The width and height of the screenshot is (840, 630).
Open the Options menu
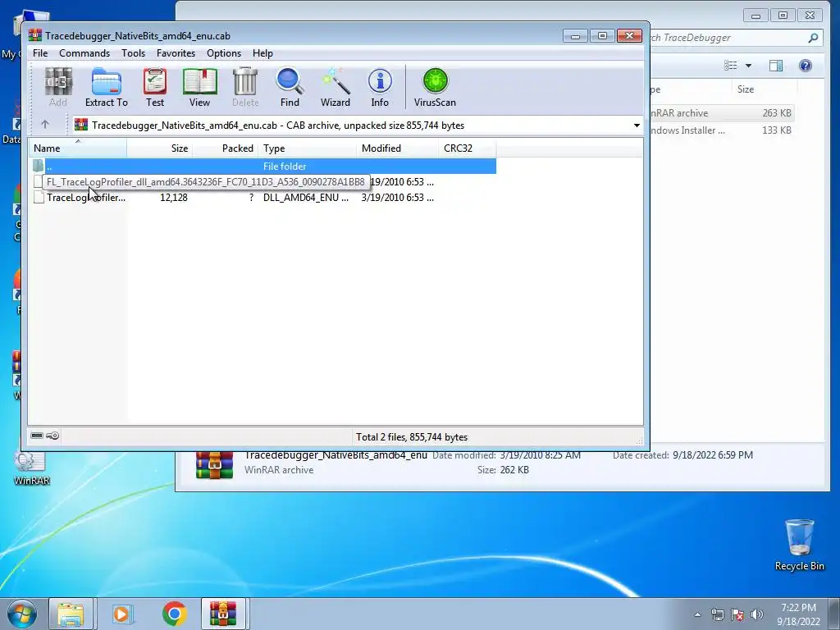224,53
